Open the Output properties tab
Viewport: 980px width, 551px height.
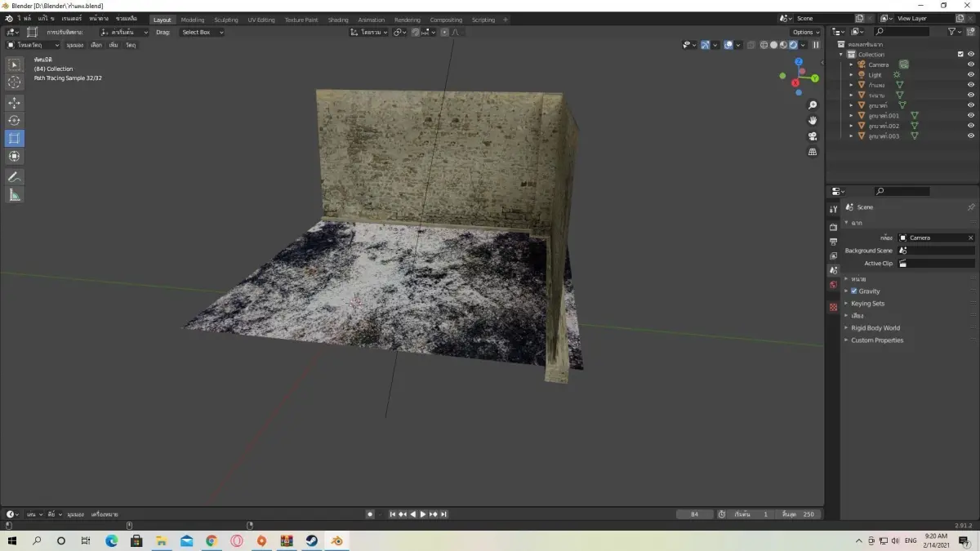(833, 242)
